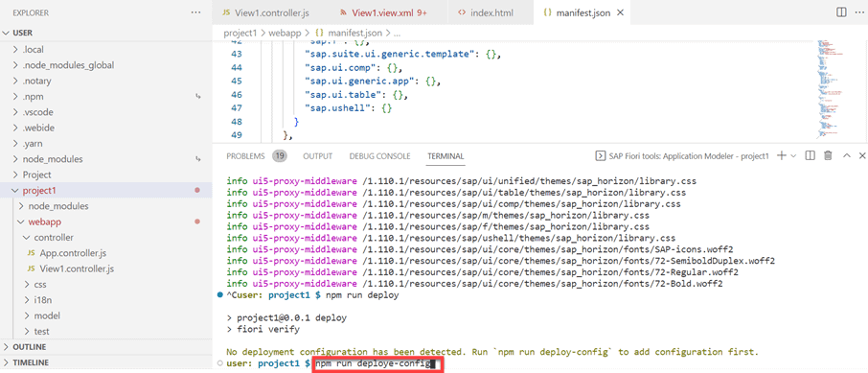This screenshot has height=373, width=868.
Task: Expand the .notary folder
Action: 105,81
